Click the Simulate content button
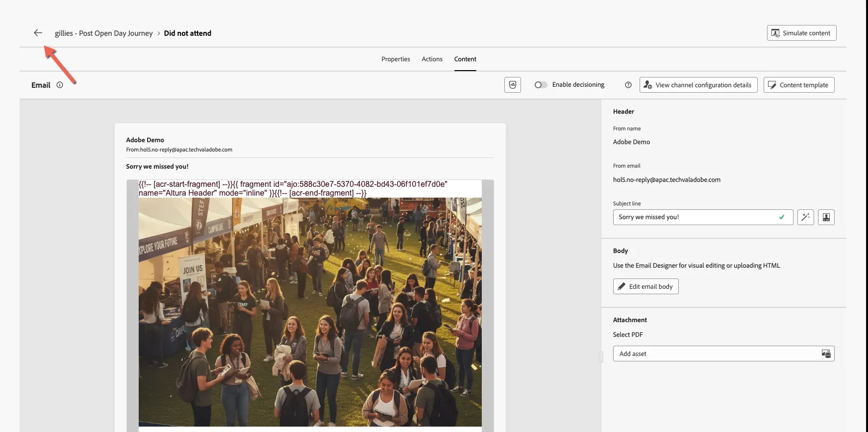This screenshot has height=432, width=868. (801, 33)
